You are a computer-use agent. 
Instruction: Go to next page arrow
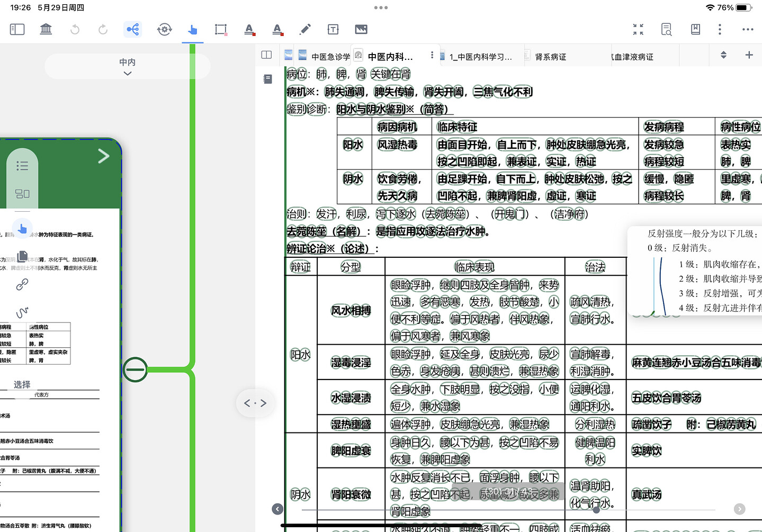click(x=740, y=509)
